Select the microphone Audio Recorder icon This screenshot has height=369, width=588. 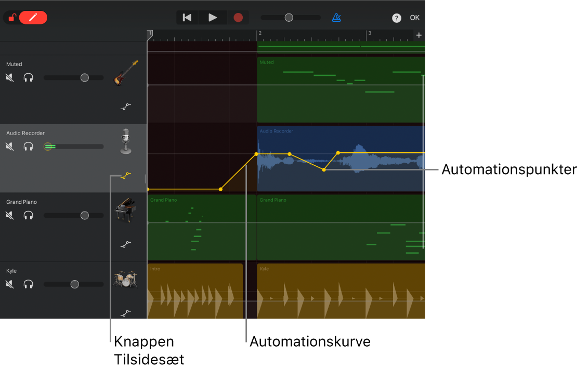[x=125, y=141]
